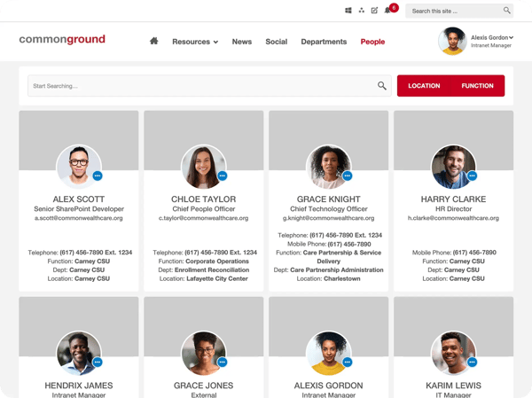The image size is (532, 398).
Task: Click 'Enrollment Reconciliation' department text
Action: coord(212,270)
